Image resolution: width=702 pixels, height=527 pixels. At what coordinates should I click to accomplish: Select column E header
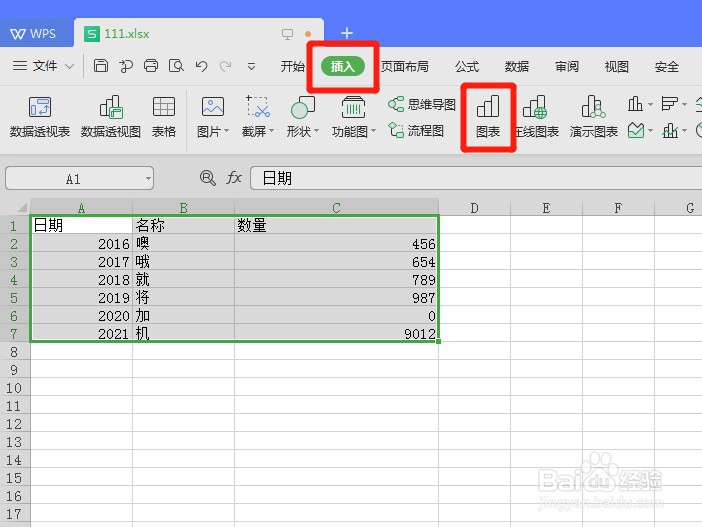coord(546,207)
